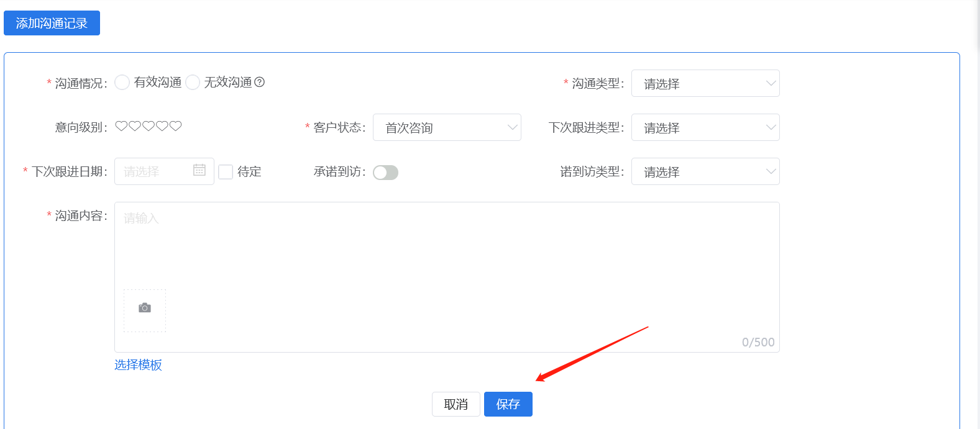Click the 下次跟进日期 date input field
Image resolution: width=980 pixels, height=429 pixels.
tap(164, 171)
